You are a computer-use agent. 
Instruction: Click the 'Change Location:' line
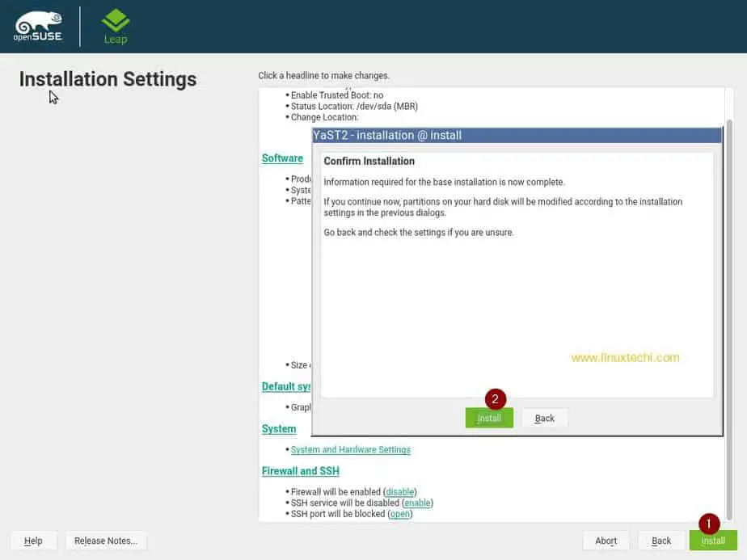tap(324, 117)
